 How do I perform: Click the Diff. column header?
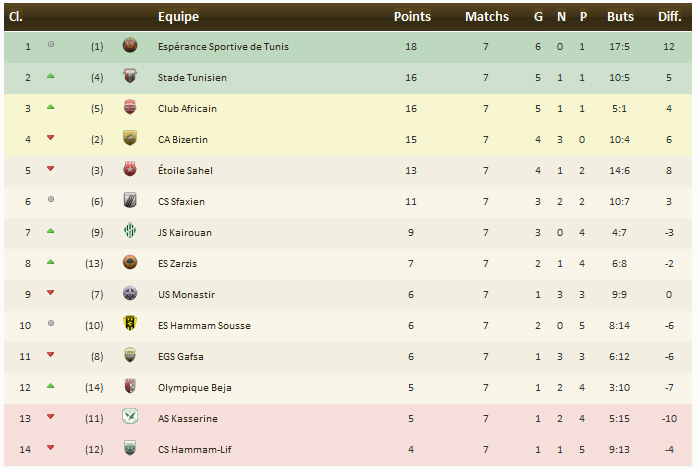(x=669, y=17)
